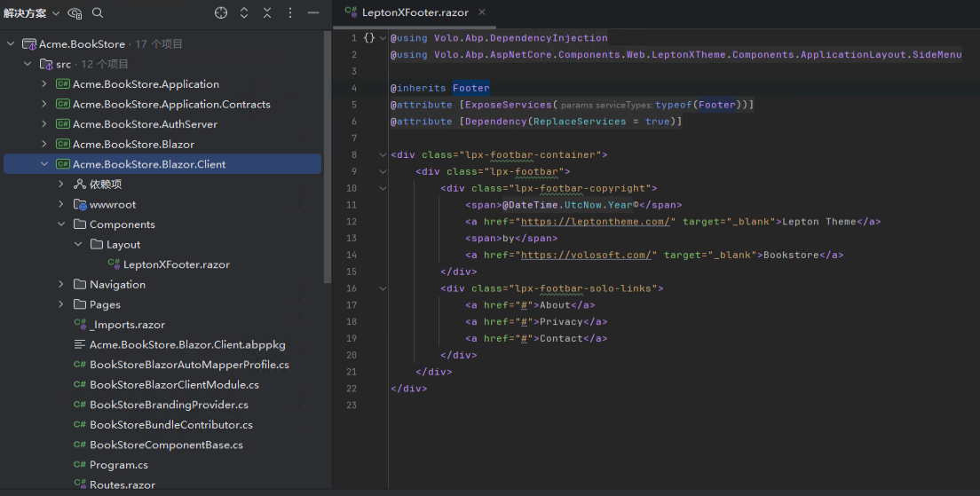Hide the solution explorer panel with minimize icon
This screenshot has height=496, width=980.
point(313,13)
